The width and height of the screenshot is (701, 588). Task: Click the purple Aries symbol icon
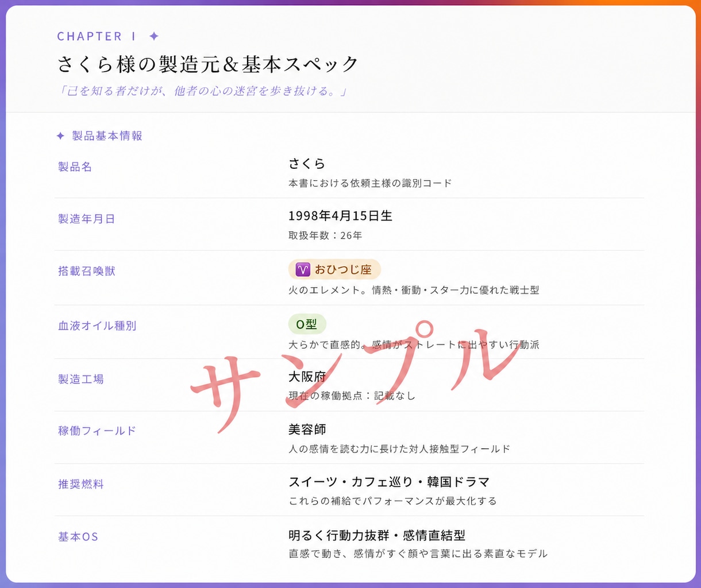coord(303,269)
